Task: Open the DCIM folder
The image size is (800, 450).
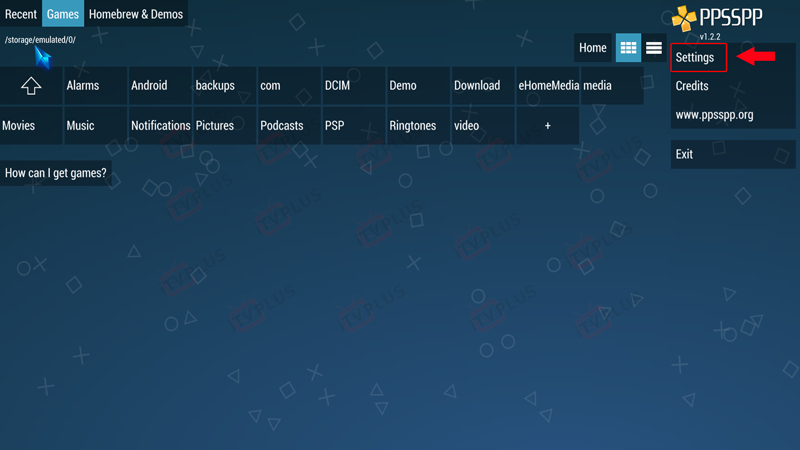Action: tap(355, 86)
